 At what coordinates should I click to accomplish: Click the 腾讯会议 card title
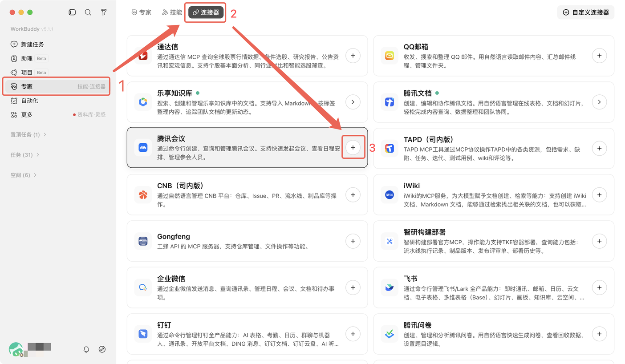[x=171, y=139]
